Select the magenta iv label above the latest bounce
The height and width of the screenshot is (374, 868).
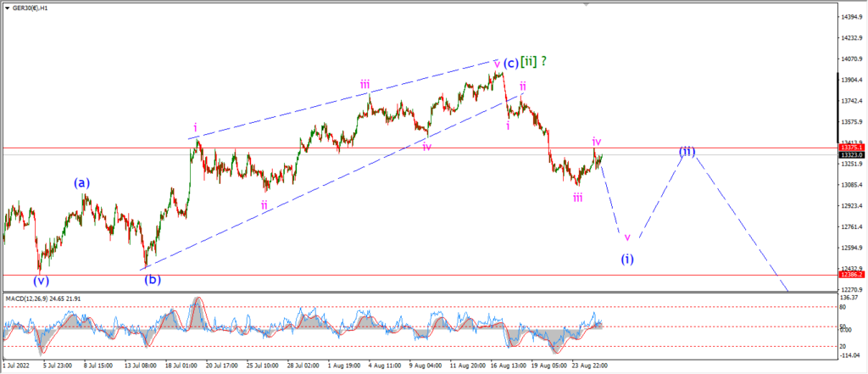(x=596, y=142)
